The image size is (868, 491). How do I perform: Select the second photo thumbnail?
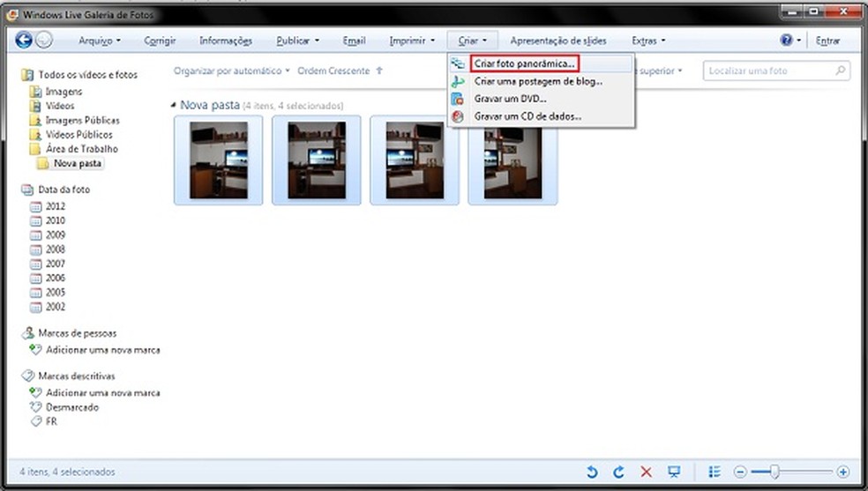(317, 160)
